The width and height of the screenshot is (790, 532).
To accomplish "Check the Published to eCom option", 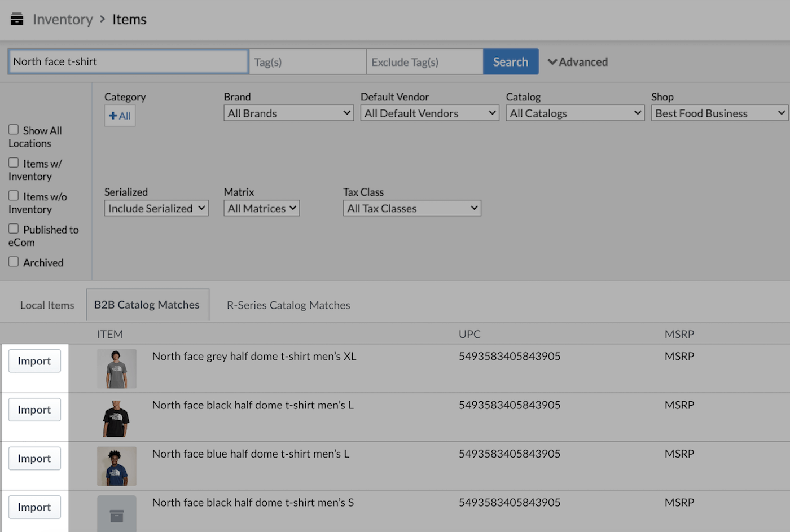I will [x=14, y=229].
